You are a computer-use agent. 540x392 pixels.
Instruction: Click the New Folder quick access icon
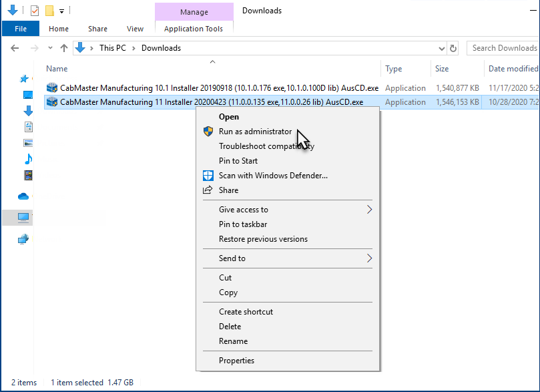[x=49, y=10]
